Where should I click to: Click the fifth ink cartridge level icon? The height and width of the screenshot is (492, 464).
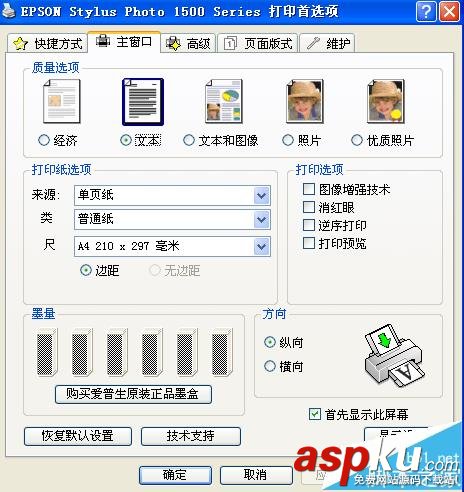point(187,352)
